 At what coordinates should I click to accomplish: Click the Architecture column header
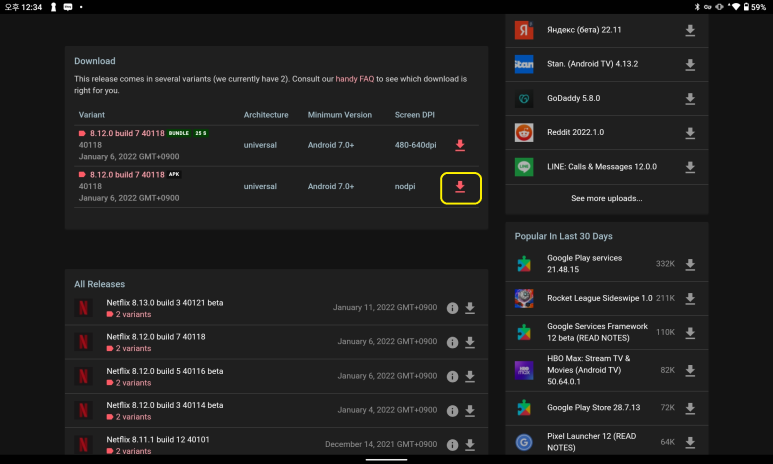point(266,115)
